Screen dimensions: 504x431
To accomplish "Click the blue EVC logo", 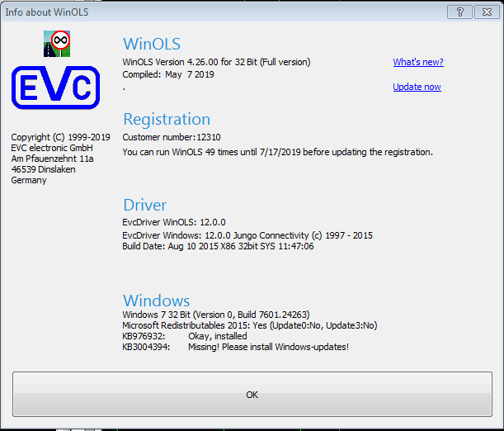I will click(55, 88).
